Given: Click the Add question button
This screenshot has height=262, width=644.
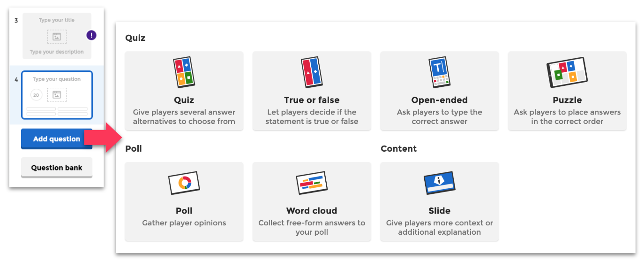Looking at the screenshot, I should coord(56,139).
